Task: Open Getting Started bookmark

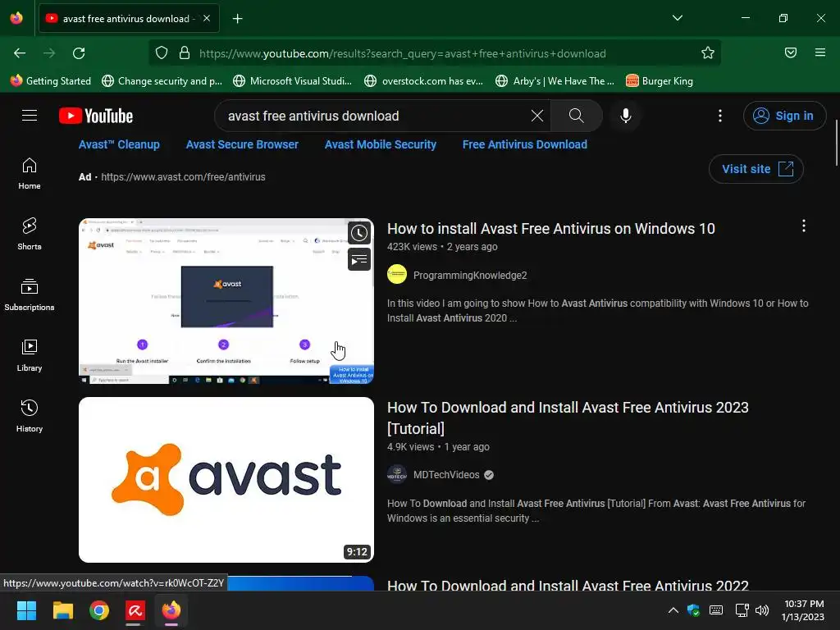Action: point(51,81)
